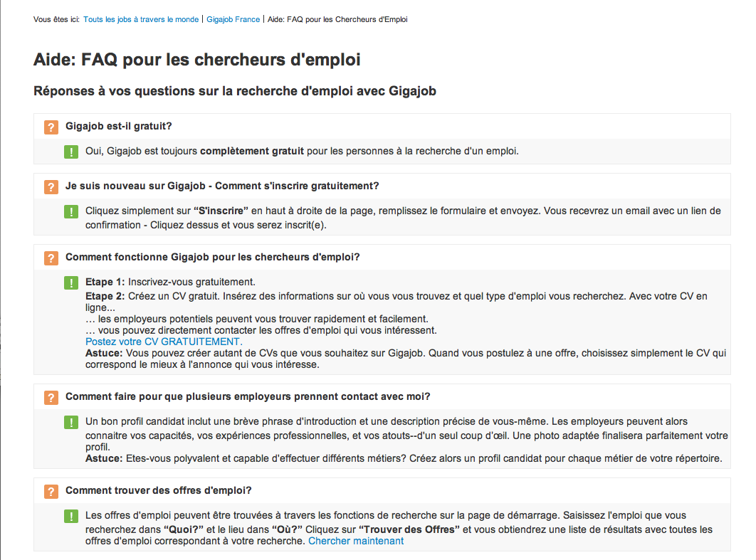The width and height of the screenshot is (756, 560).
Task: Open the 'Gigajob France' breadcrumb link
Action: coord(233,19)
